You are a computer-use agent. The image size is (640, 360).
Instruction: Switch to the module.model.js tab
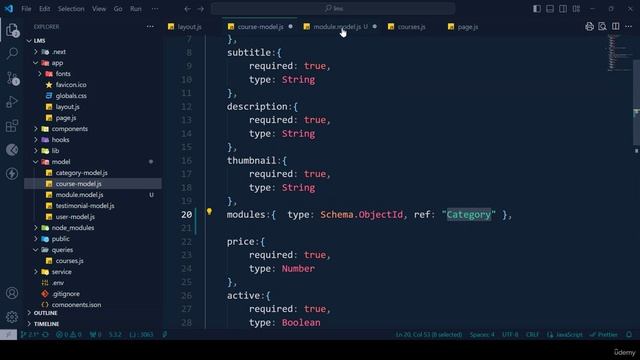pos(337,27)
